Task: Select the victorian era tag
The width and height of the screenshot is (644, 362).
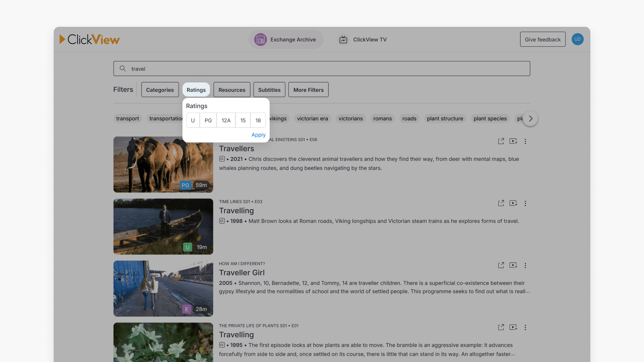Action: point(312,119)
